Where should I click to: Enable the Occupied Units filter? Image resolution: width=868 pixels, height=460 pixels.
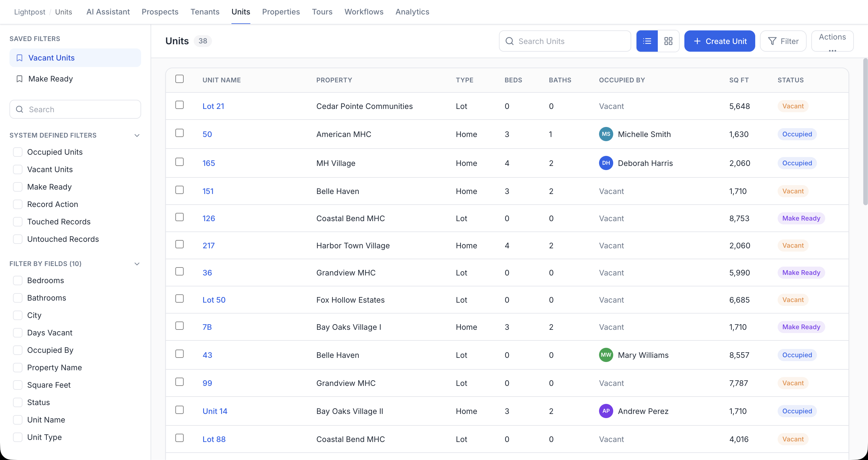coord(17,152)
